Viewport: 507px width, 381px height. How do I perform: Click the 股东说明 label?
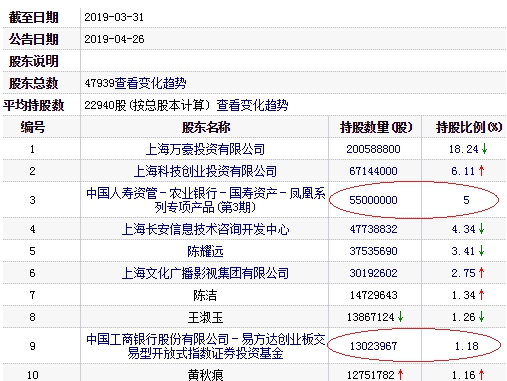33,61
